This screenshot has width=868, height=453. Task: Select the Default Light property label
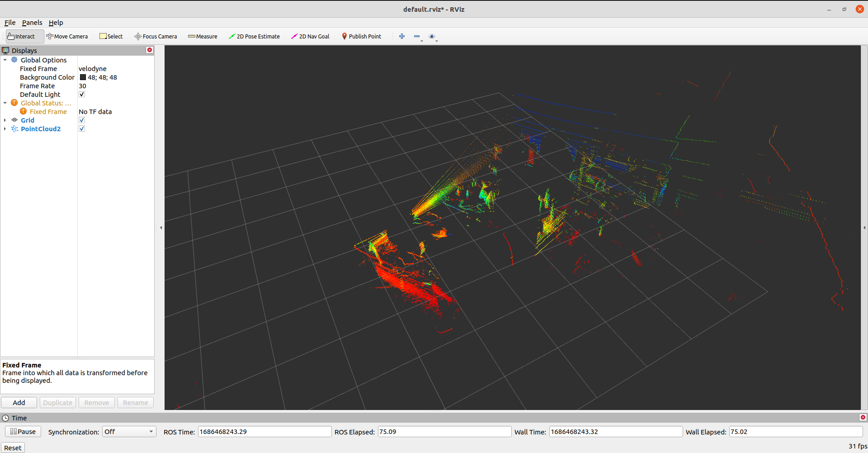(x=40, y=95)
